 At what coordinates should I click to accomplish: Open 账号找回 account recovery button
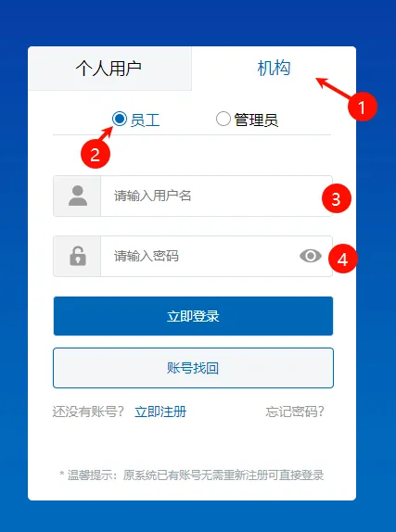[x=193, y=368]
